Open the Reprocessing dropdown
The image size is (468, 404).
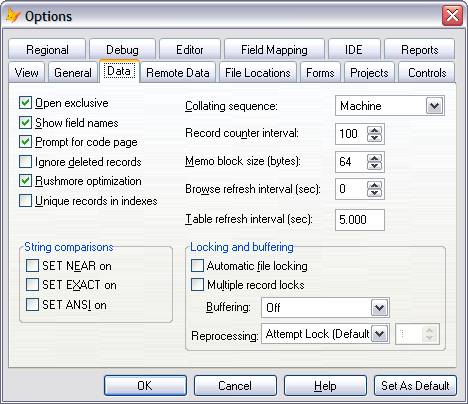tap(380, 334)
